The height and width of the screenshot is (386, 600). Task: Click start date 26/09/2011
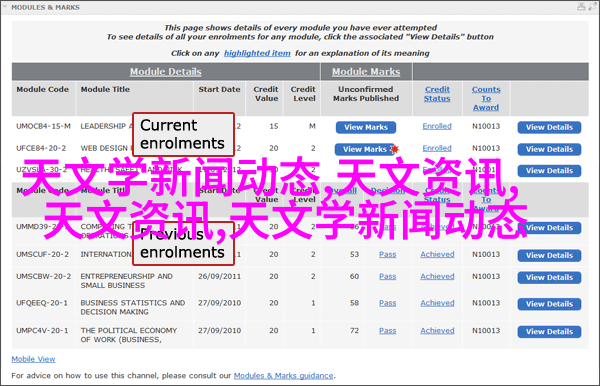point(220,276)
